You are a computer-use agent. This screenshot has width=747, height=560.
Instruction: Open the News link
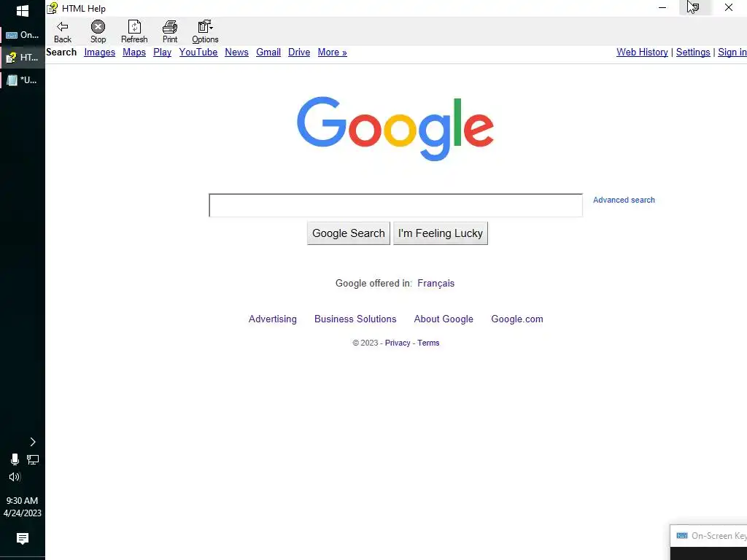[236, 52]
